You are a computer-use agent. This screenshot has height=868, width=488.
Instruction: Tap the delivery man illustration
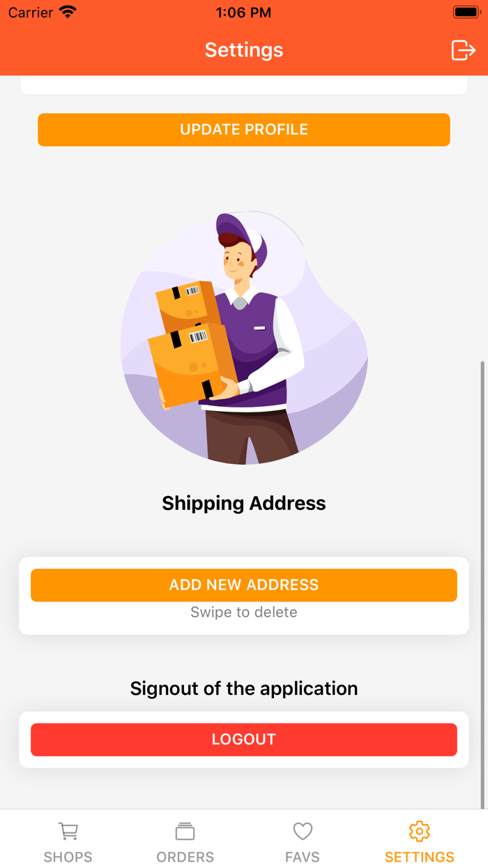pyautogui.click(x=244, y=338)
